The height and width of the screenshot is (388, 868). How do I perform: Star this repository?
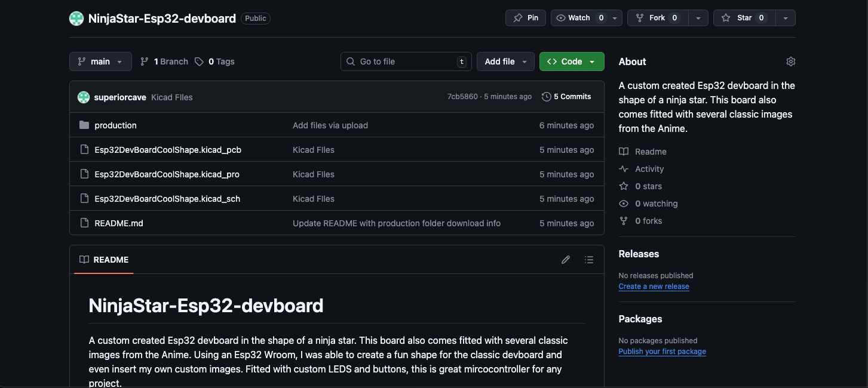pyautogui.click(x=737, y=18)
